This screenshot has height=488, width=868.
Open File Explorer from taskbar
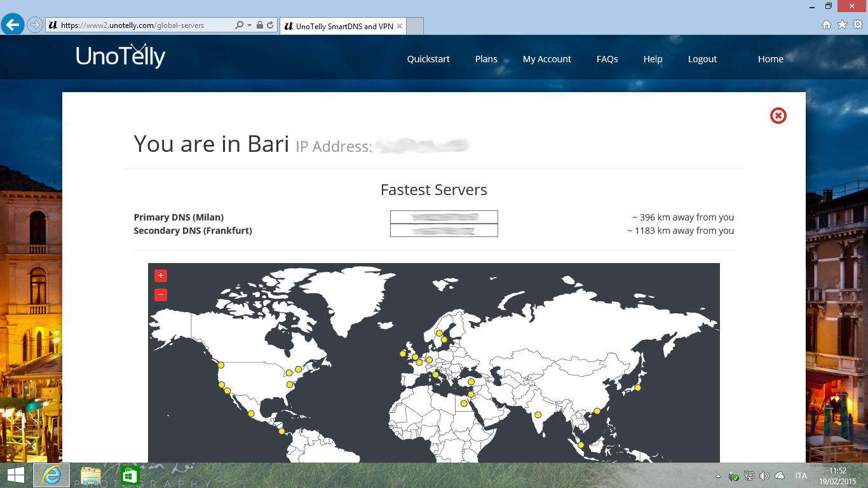pyautogui.click(x=91, y=475)
